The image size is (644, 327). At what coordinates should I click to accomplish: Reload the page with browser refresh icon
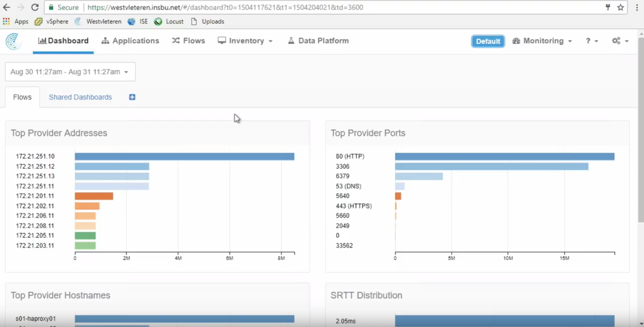(x=35, y=7)
